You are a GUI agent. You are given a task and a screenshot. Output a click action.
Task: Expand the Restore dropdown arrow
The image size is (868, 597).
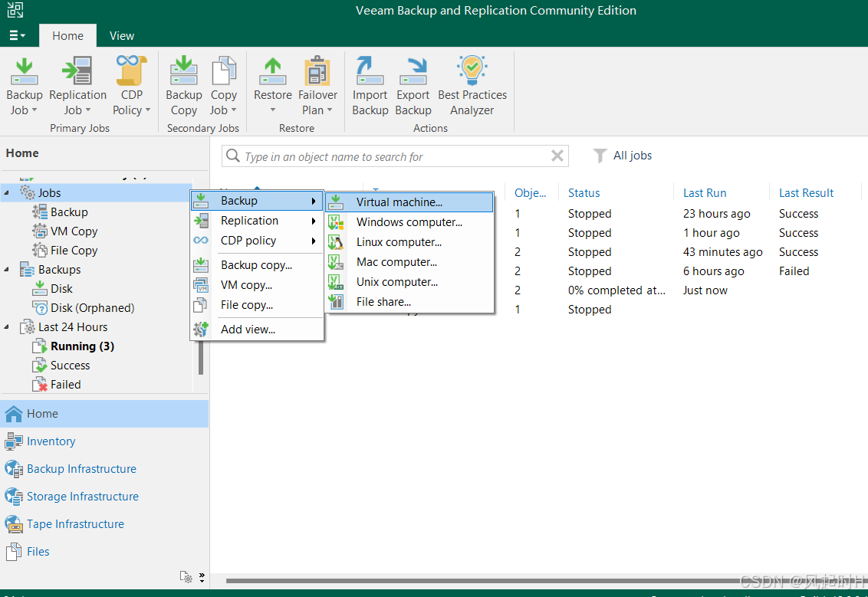click(272, 110)
